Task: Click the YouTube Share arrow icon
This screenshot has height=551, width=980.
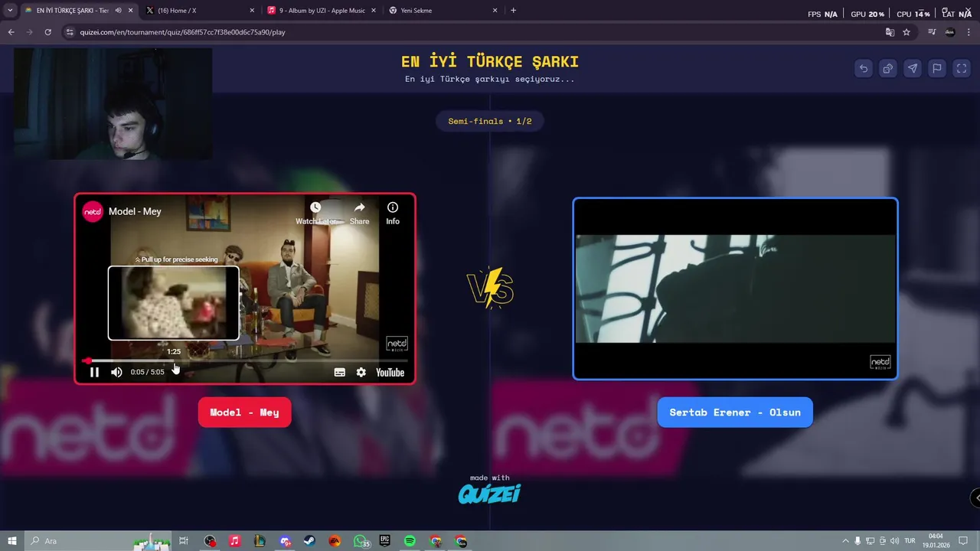Action: pos(359,207)
